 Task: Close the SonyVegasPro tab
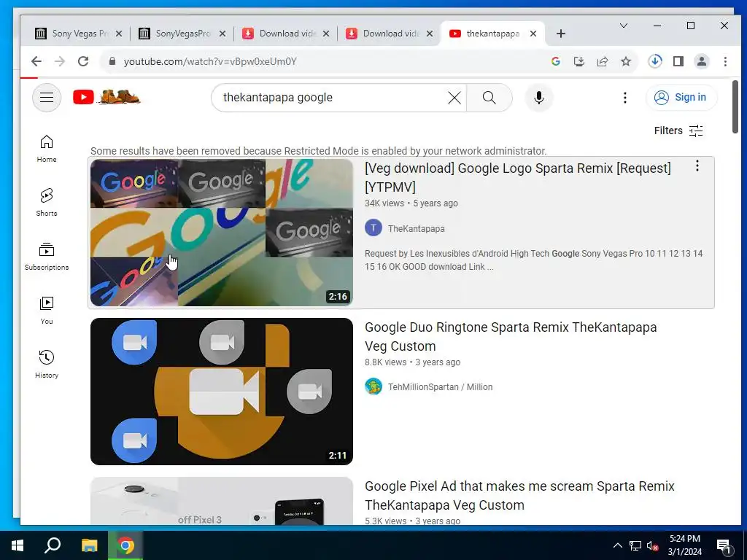222,34
